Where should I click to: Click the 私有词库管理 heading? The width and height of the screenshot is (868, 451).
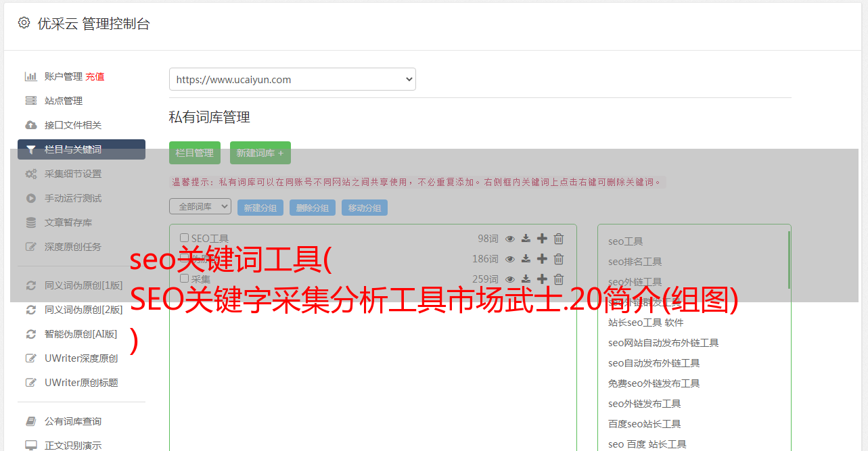210,117
